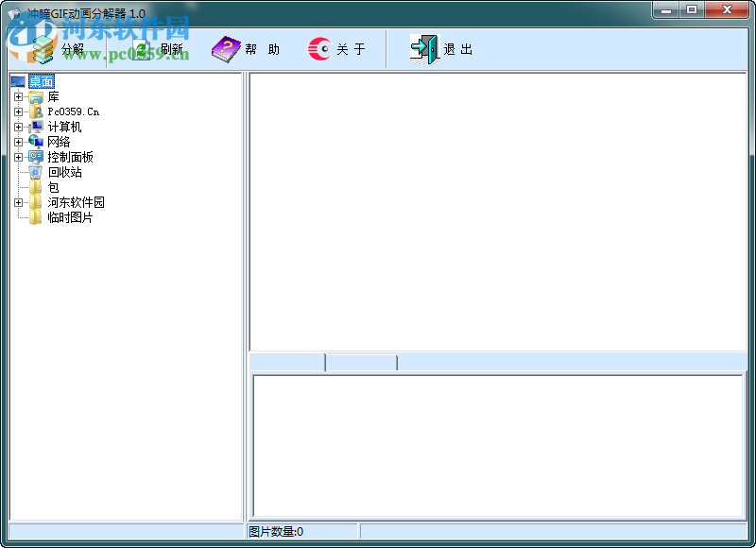Click the 回收站 recycle bin icon

[x=35, y=172]
